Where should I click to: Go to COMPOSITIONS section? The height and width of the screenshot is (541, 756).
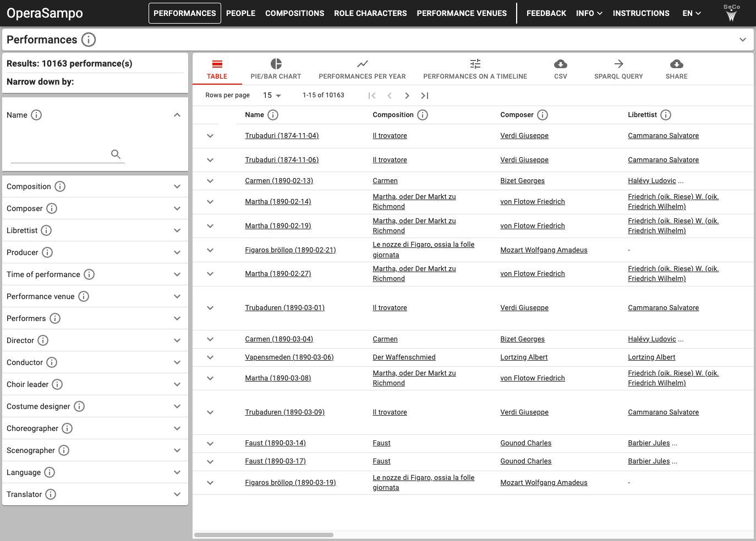[295, 13]
